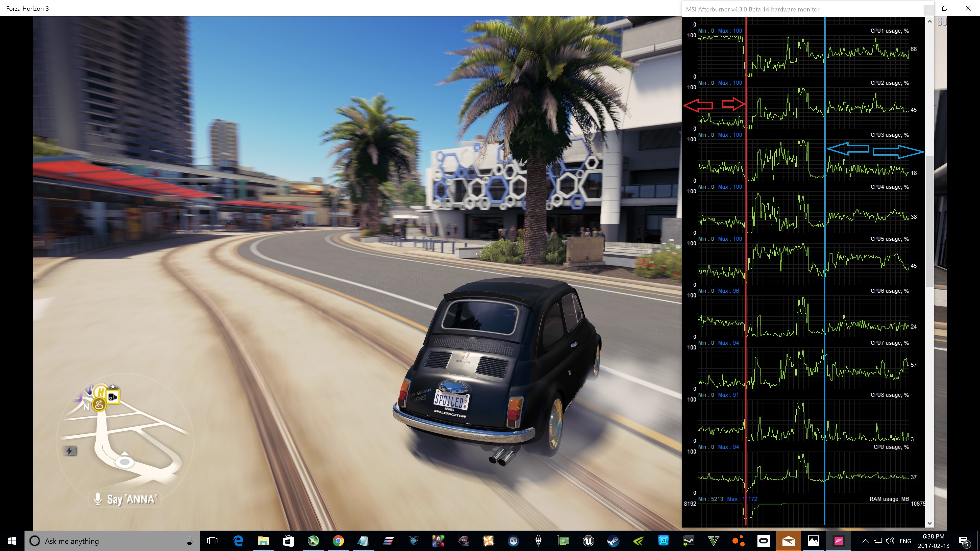This screenshot has height=551, width=980.
Task: Click the hardware monitor scroll down arrow
Action: [929, 523]
